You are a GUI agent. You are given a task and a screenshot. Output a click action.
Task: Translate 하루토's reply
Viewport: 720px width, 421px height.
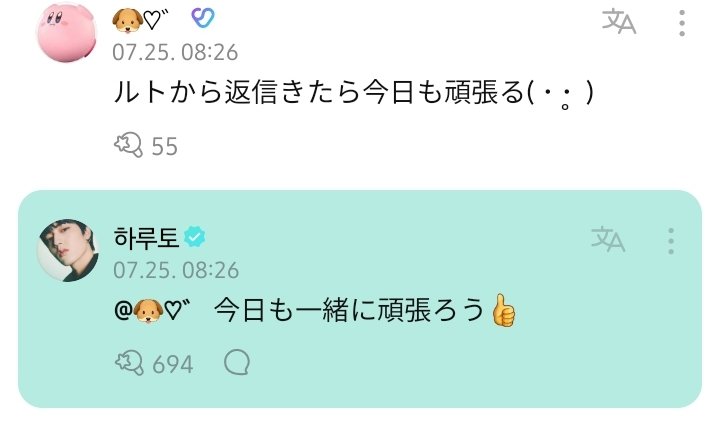608,239
